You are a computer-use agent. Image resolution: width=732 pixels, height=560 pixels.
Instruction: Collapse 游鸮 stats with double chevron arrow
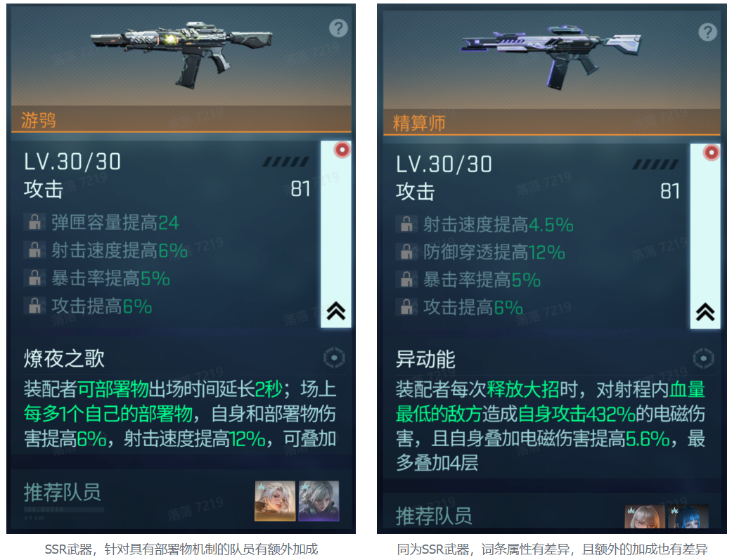coord(336,311)
